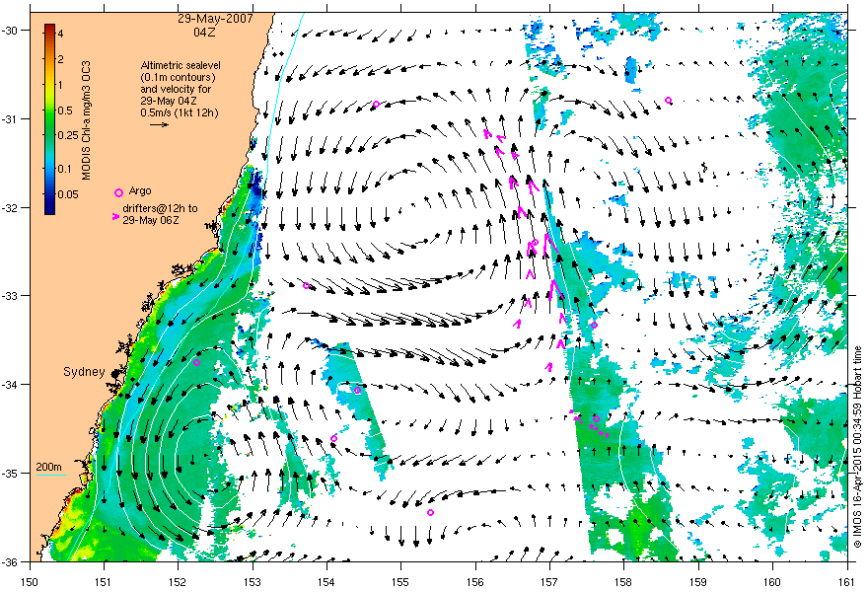The image size is (868, 592).
Task: Click the IMOS copyright timestamp text
Action: point(858,448)
